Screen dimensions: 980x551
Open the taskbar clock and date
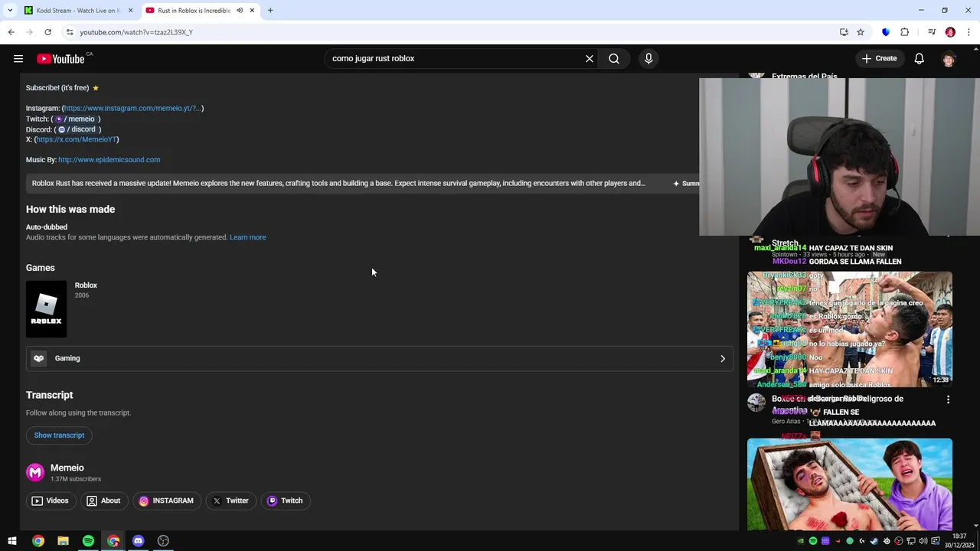click(959, 541)
